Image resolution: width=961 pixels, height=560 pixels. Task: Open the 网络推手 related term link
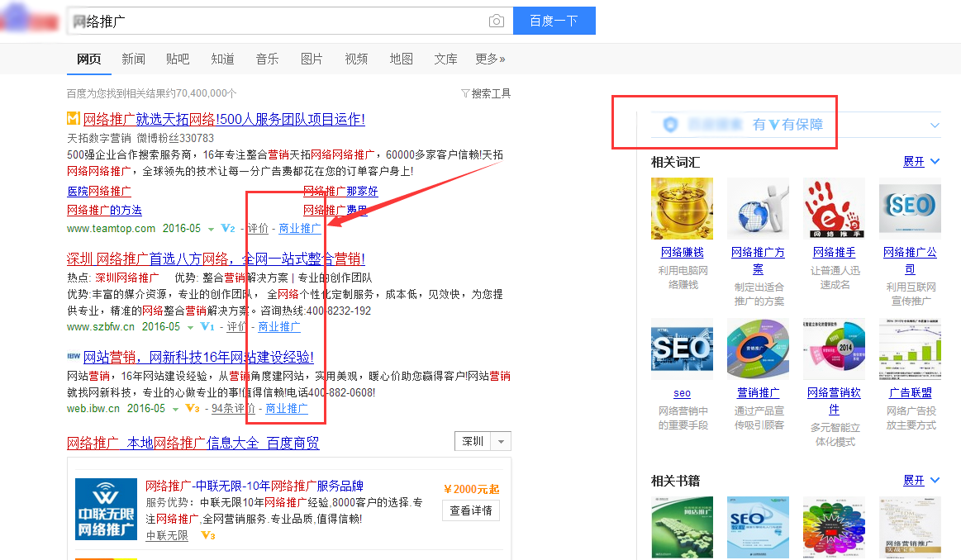tap(834, 253)
